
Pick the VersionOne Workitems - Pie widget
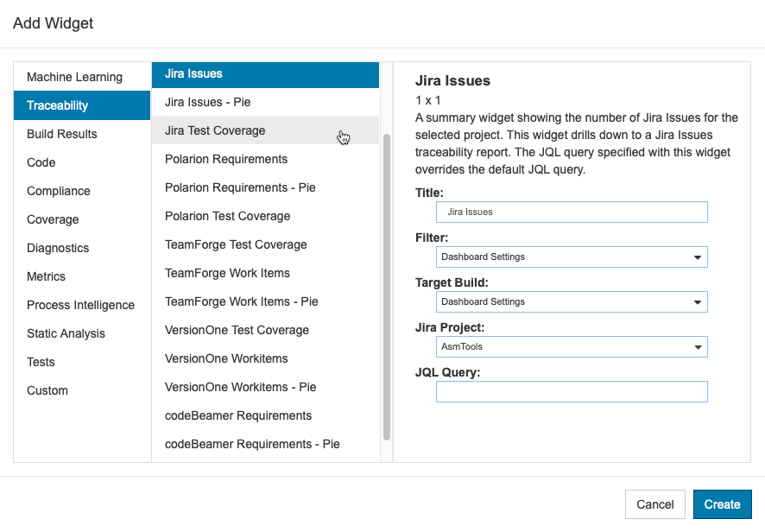click(265, 387)
